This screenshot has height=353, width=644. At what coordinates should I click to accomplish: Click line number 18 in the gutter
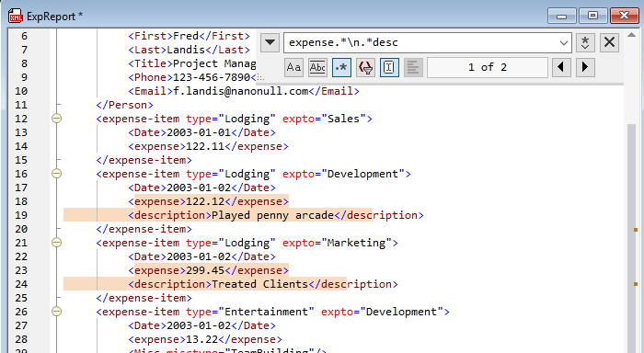(x=21, y=201)
